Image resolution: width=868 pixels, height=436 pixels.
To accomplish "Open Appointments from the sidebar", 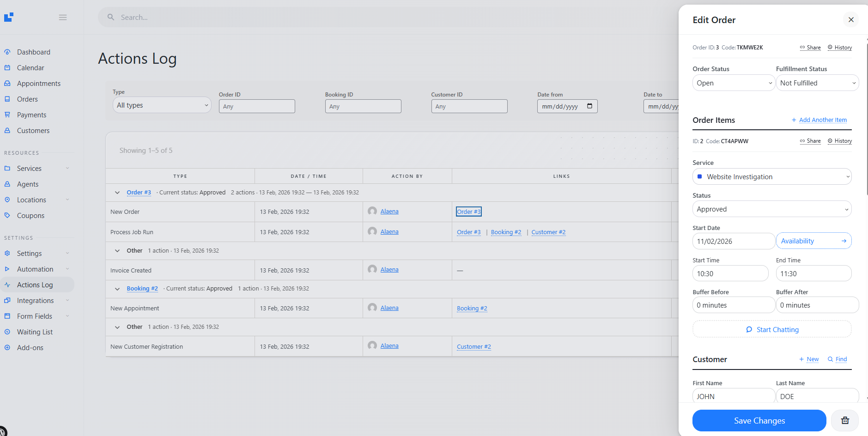I will (39, 84).
